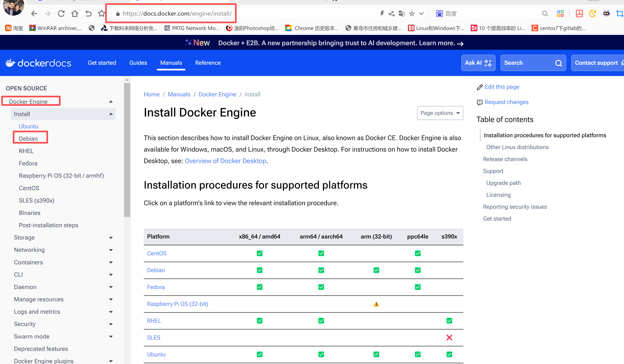This screenshot has height=364, width=624.
Task: Click the Ask AI sparkle button
Action: 478,63
